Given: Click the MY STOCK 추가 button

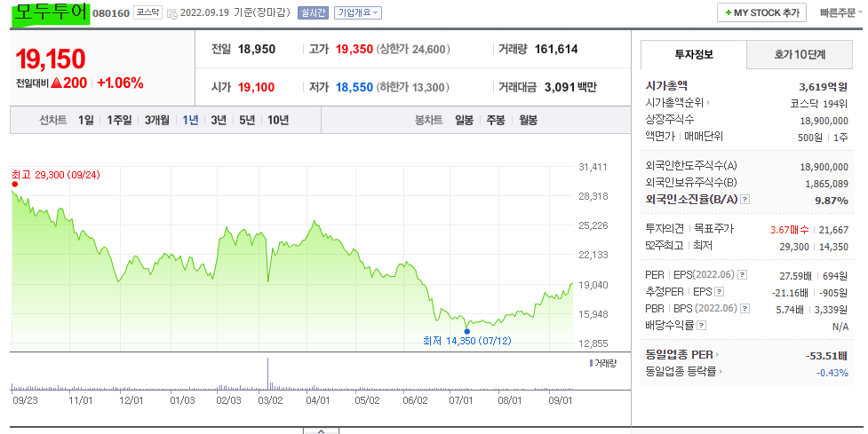Looking at the screenshot, I should coord(761,12).
